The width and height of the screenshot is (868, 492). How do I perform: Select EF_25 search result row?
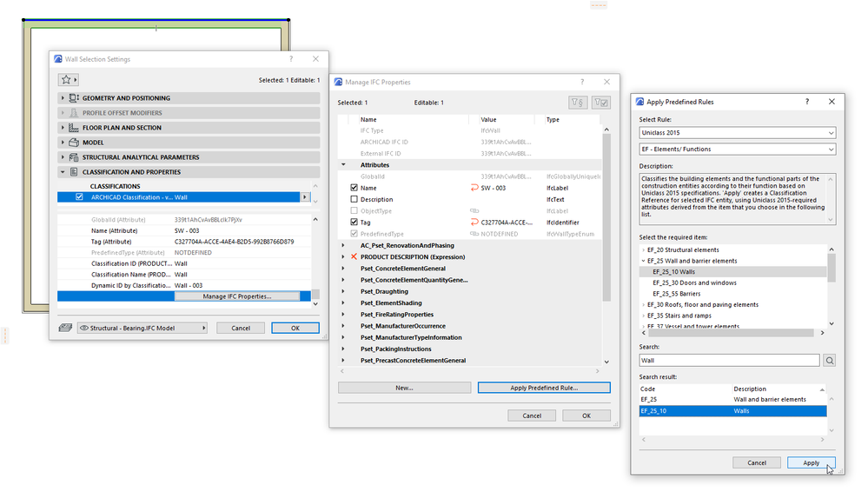733,400
